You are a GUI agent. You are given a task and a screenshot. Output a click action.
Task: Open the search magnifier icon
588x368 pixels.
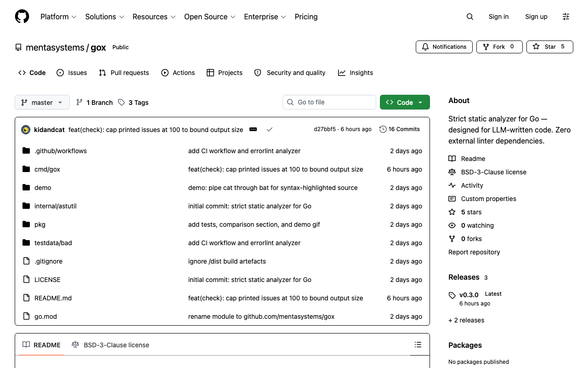pyautogui.click(x=469, y=17)
